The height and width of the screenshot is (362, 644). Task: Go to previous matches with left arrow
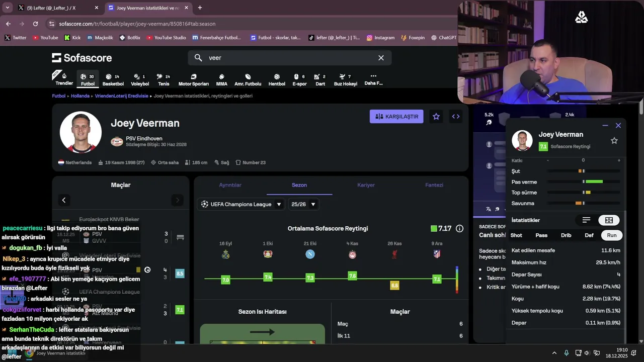64,200
